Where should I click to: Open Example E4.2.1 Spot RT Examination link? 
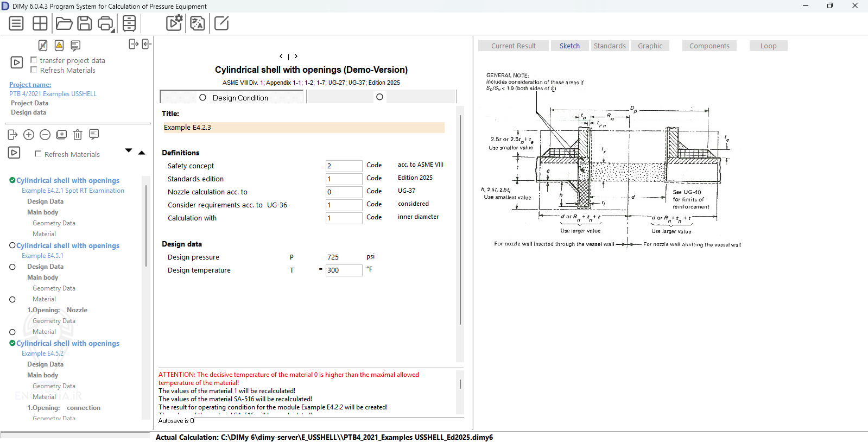(x=73, y=191)
